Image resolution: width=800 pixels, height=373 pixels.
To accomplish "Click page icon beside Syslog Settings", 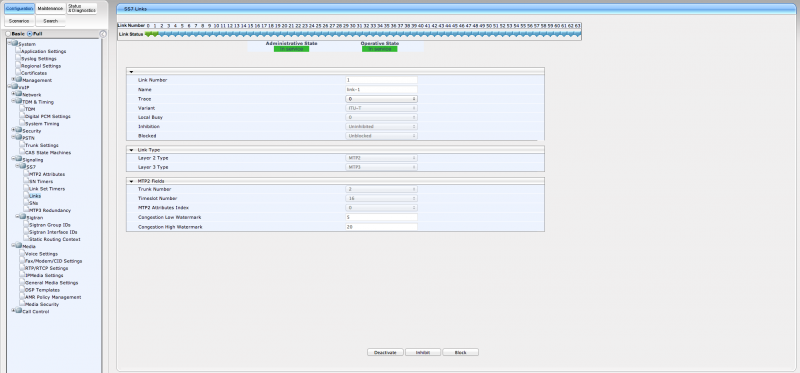I will 18,58.
